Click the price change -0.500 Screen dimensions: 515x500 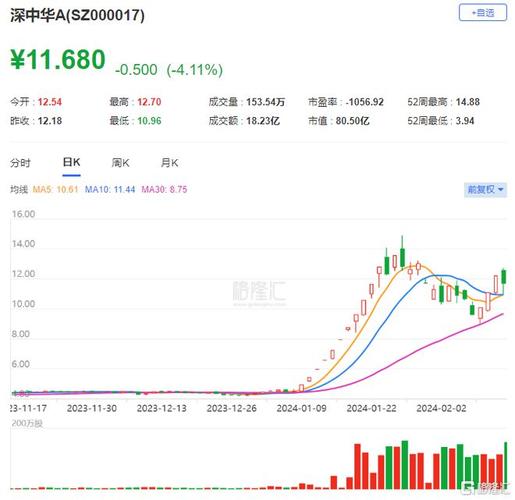tap(136, 70)
